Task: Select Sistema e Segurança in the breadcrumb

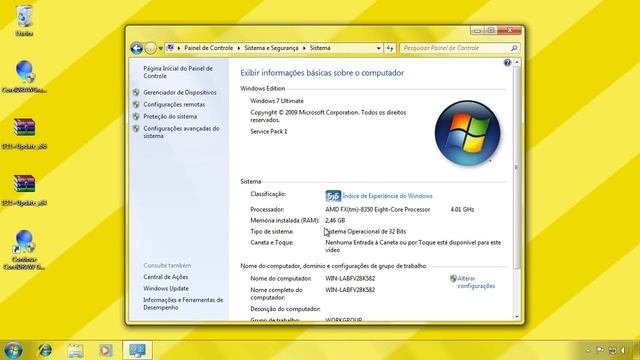Action: click(271, 48)
